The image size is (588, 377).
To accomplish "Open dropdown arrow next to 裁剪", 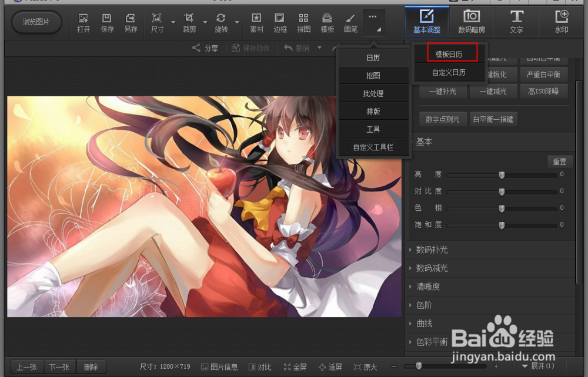I will point(205,22).
